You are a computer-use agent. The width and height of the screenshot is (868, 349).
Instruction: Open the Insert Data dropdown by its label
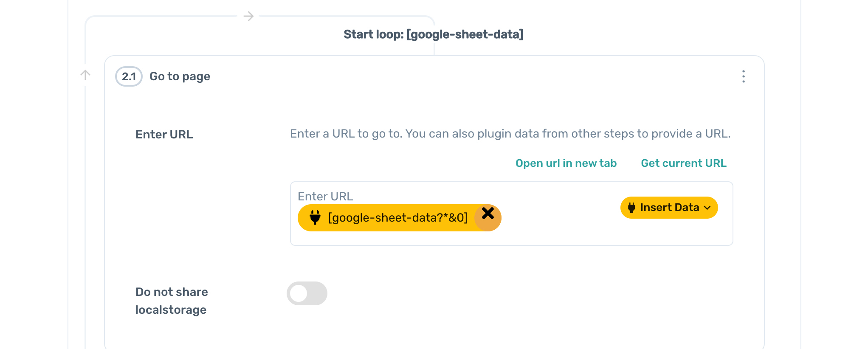(x=669, y=208)
